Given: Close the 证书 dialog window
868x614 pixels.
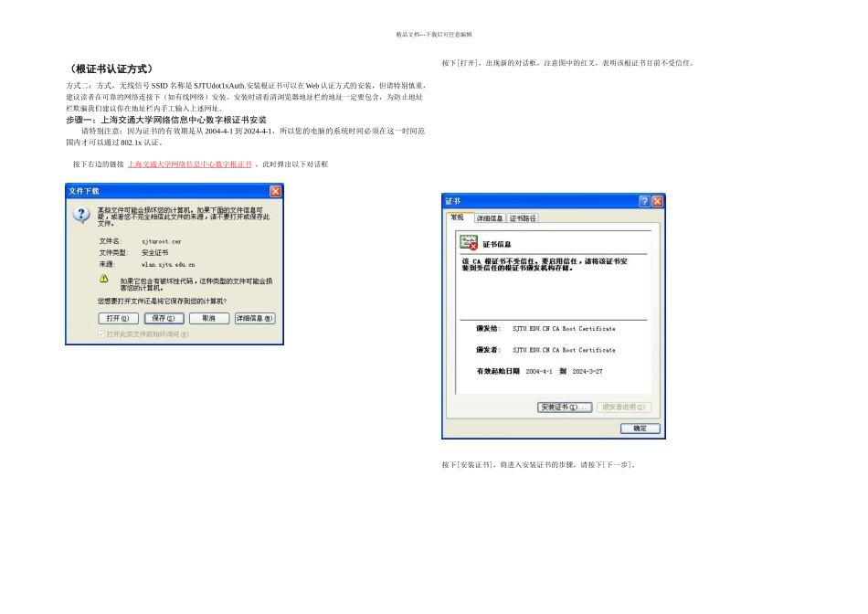Looking at the screenshot, I should (x=657, y=201).
